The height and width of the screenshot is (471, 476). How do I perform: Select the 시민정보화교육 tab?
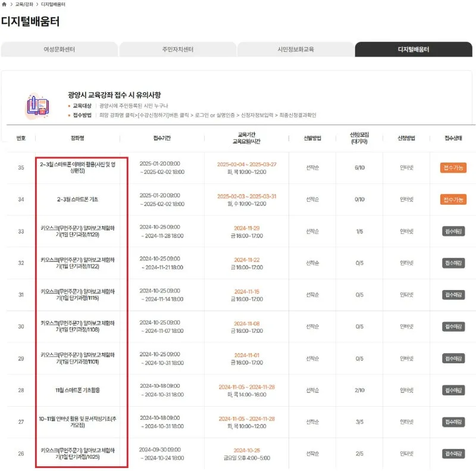point(296,49)
